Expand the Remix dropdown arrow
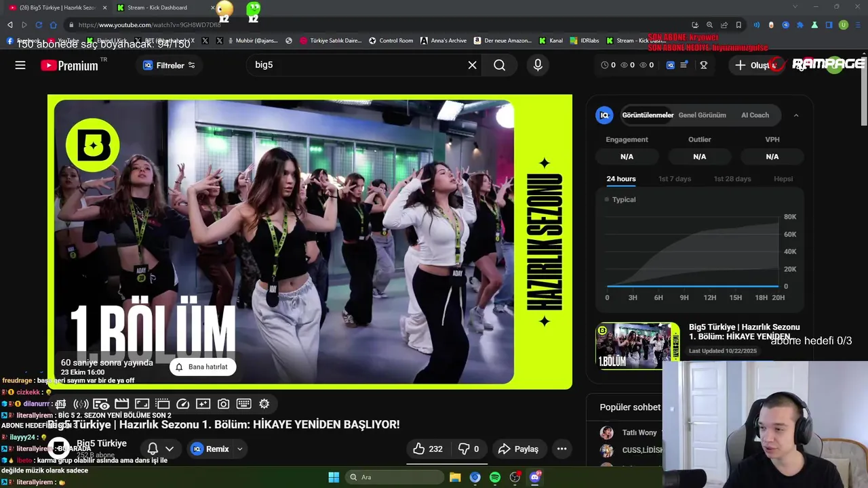The height and width of the screenshot is (488, 868). click(239, 449)
